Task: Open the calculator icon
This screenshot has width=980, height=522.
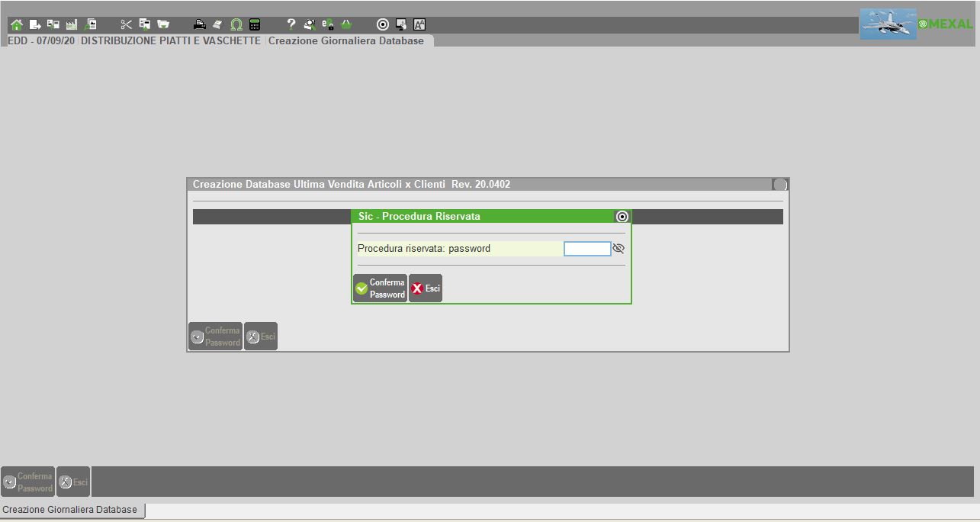Action: pyautogui.click(x=255, y=24)
